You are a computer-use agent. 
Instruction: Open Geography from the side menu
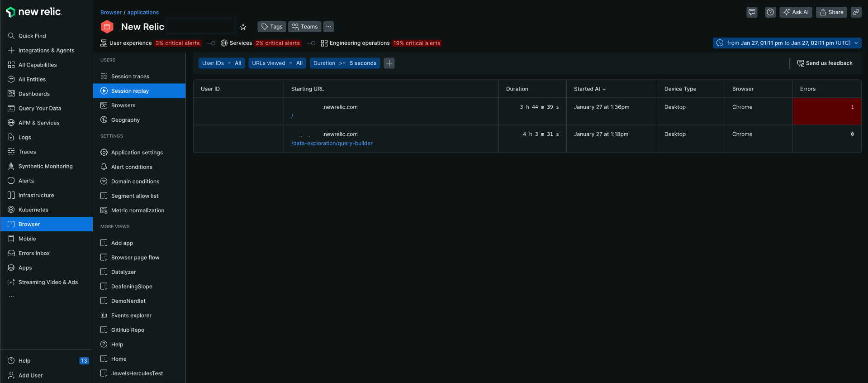[x=125, y=120]
